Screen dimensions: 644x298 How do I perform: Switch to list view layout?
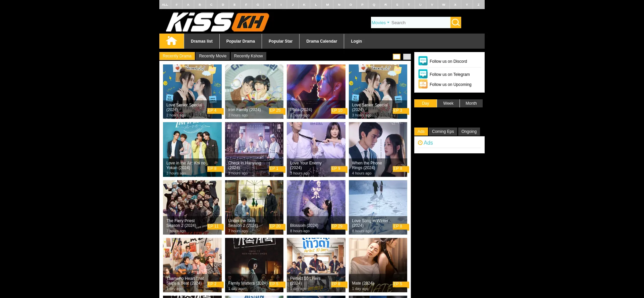(x=407, y=57)
